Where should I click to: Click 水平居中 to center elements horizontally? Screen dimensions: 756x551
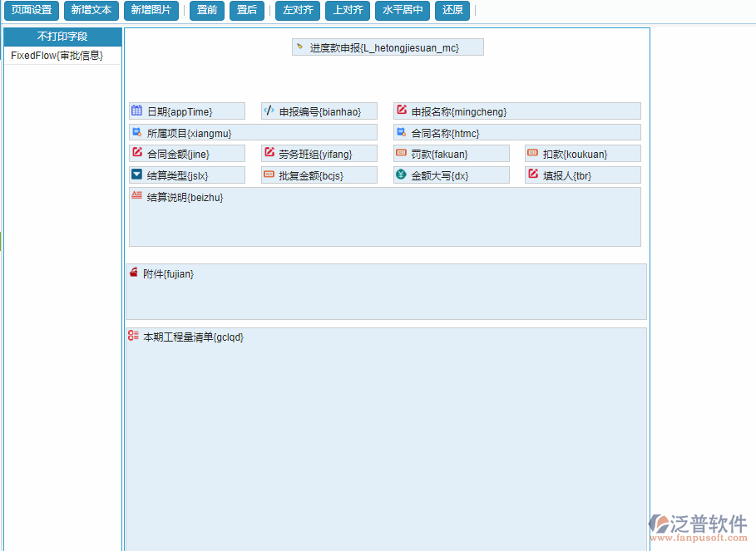[x=403, y=11]
